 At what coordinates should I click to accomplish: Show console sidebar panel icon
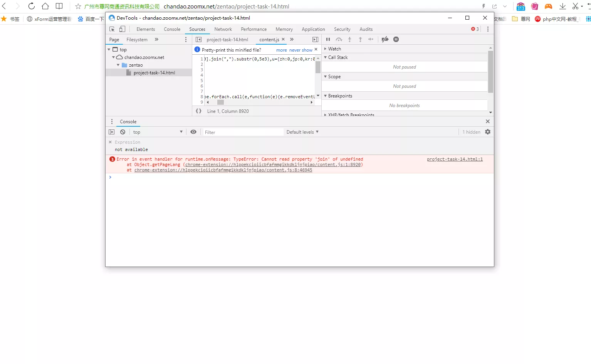pyautogui.click(x=112, y=132)
